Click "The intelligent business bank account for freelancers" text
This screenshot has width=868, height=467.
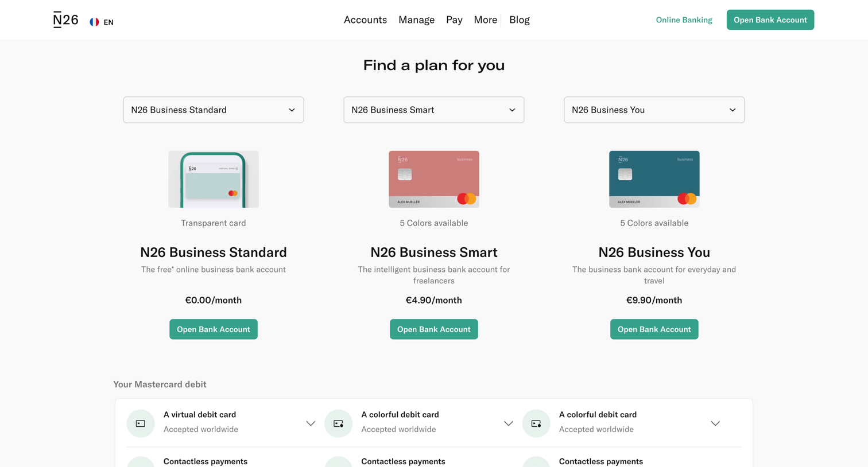coord(434,275)
